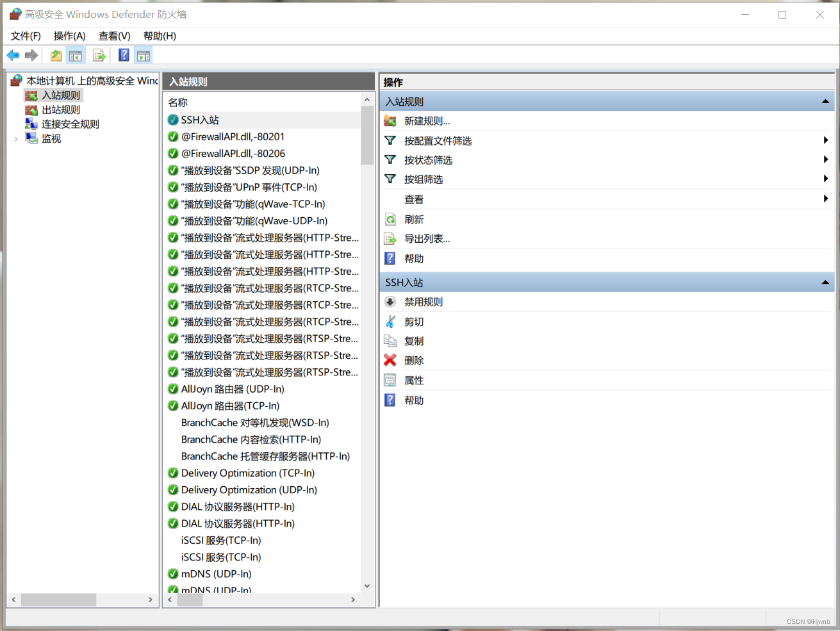The image size is (840, 631).
Task: Click the New Rule (新建规则) icon
Action: point(390,120)
